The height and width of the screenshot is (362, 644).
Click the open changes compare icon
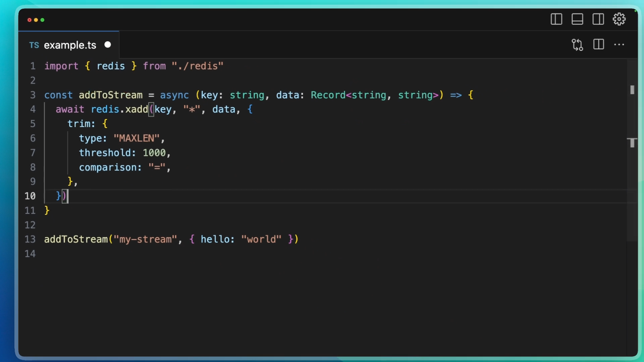577,45
